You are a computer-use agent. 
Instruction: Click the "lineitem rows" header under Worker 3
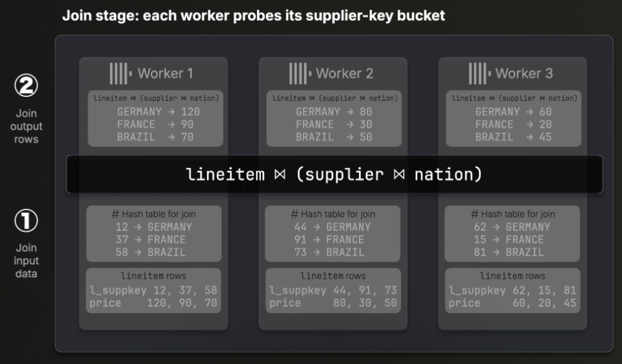pyautogui.click(x=513, y=276)
